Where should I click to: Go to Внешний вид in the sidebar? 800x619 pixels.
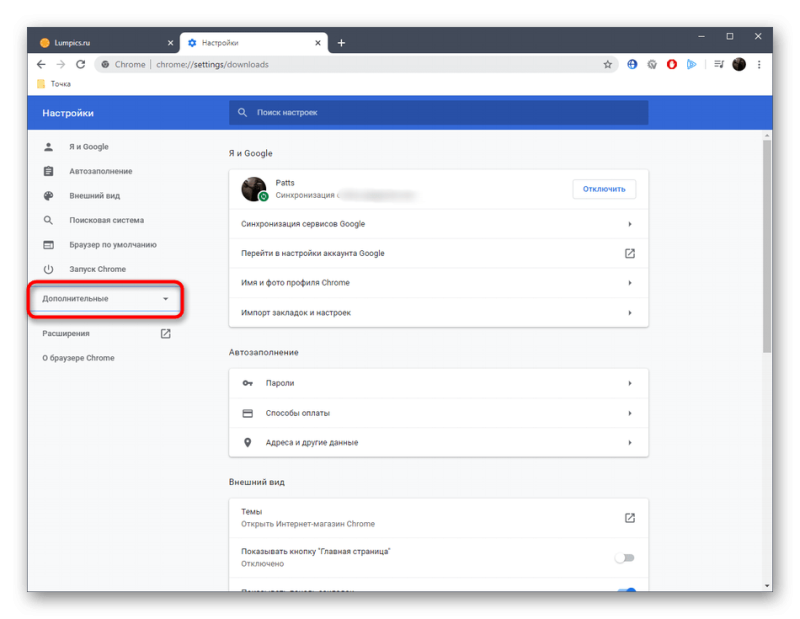coord(94,195)
